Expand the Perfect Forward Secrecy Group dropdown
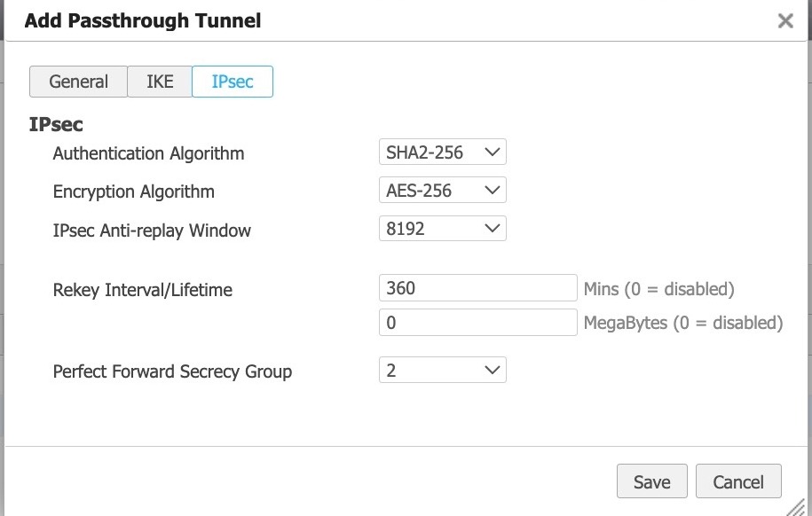Screen dimensions: 812x516 coord(442,370)
